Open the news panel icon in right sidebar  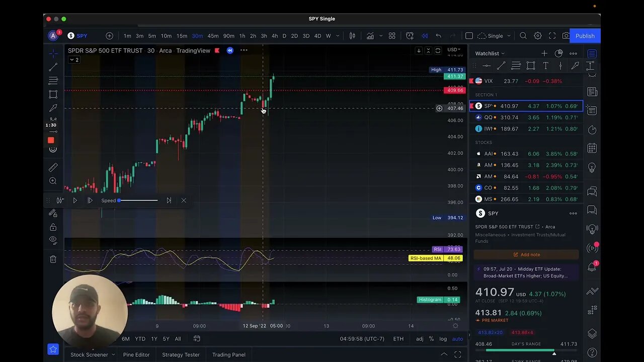click(592, 92)
